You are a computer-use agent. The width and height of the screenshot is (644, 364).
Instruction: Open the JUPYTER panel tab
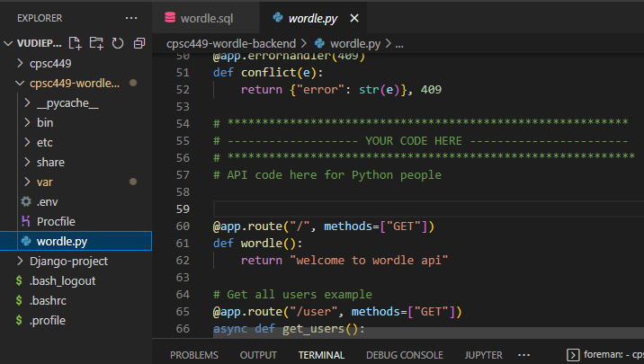click(x=483, y=355)
